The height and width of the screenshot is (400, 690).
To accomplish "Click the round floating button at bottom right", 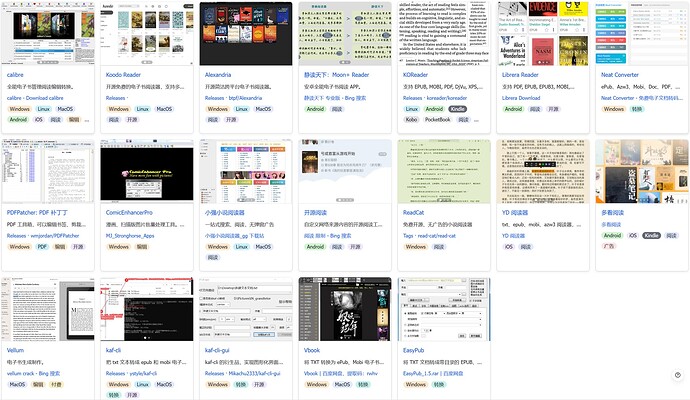I will point(678,375).
